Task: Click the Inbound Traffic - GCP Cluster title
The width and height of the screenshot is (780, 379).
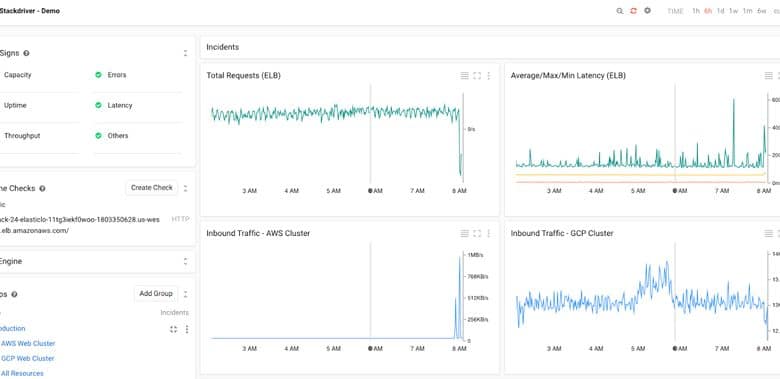Action: (x=562, y=233)
